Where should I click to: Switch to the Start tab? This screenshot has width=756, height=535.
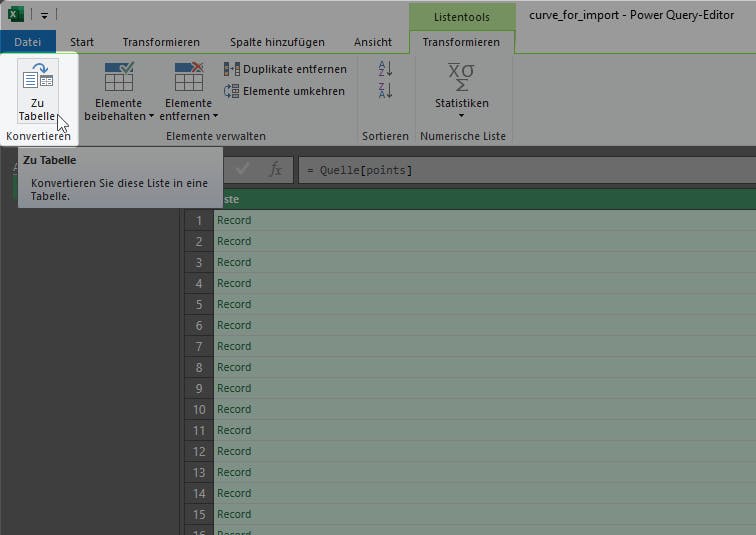click(82, 42)
